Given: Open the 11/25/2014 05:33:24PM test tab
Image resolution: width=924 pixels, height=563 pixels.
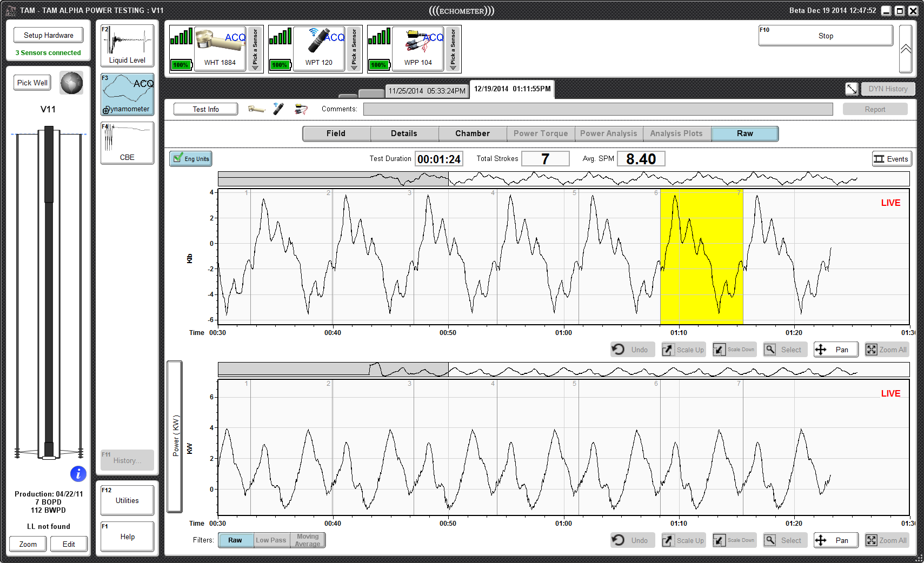Looking at the screenshot, I should [427, 91].
